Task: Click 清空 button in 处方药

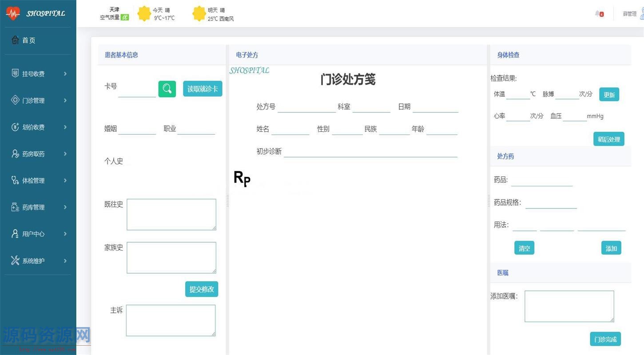Action: [x=524, y=248]
